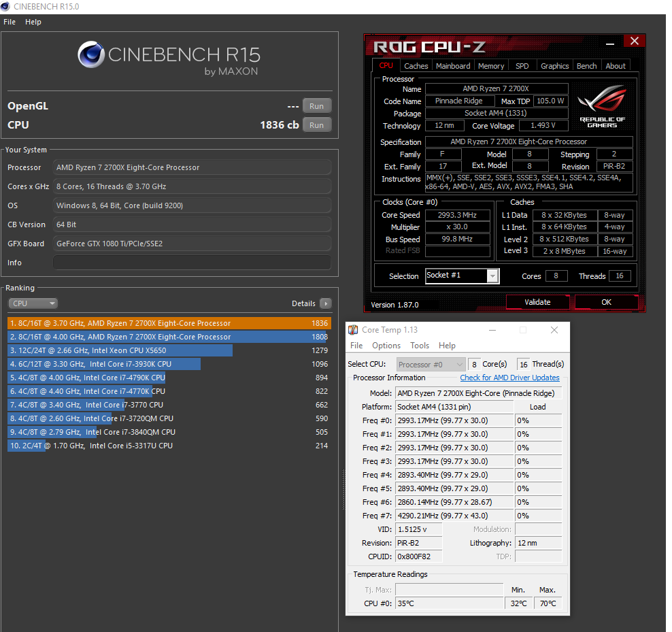Click the CPUID value 0x800F82
This screenshot has width=672, height=632.
pyautogui.click(x=418, y=556)
